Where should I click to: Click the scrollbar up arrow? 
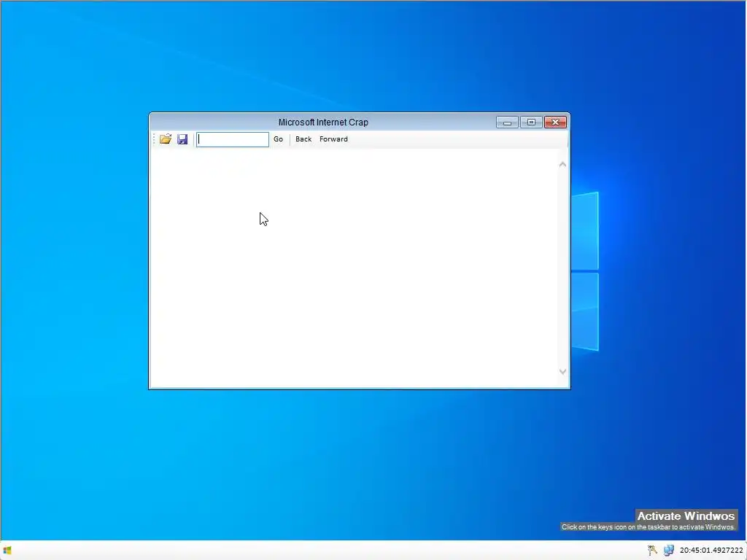tap(562, 164)
